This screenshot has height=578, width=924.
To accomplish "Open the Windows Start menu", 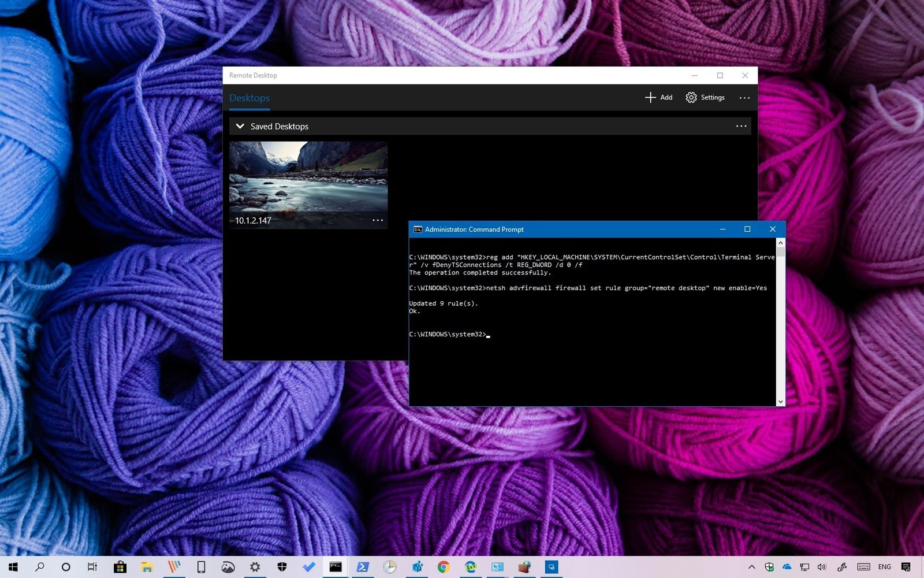I will tap(13, 567).
